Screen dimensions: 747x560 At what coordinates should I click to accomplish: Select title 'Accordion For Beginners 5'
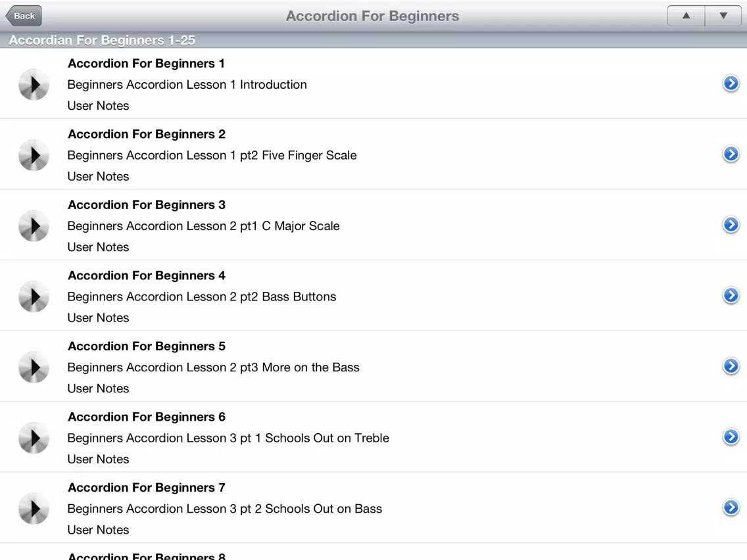[146, 346]
